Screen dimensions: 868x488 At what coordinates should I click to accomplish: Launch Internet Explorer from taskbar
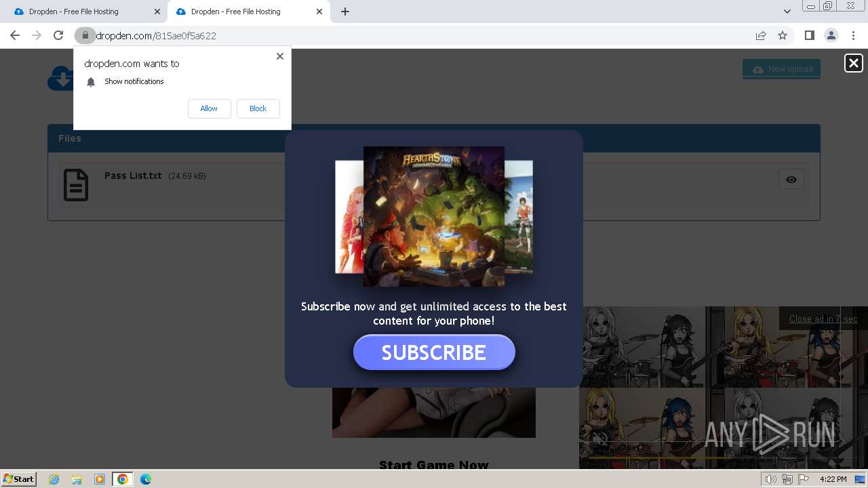[x=54, y=479]
